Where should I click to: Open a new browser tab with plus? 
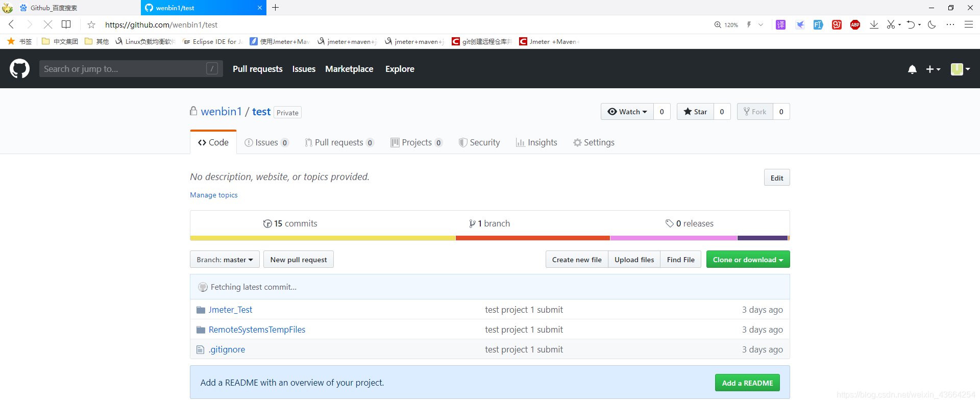(x=275, y=8)
